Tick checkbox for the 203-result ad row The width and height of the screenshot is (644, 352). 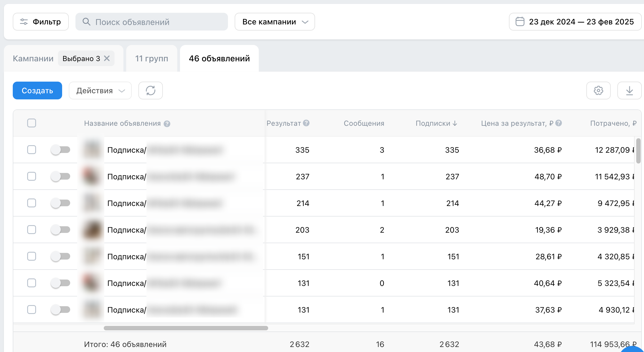[32, 230]
